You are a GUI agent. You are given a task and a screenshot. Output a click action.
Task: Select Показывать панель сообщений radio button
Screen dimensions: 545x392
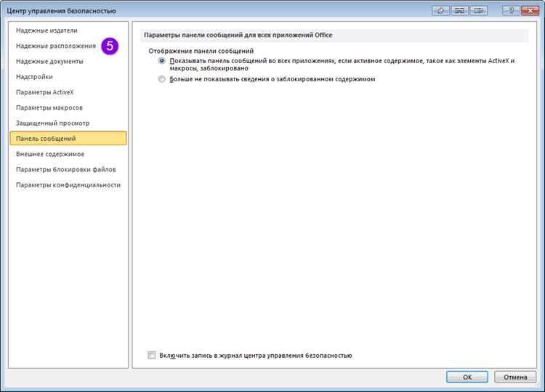click(161, 61)
